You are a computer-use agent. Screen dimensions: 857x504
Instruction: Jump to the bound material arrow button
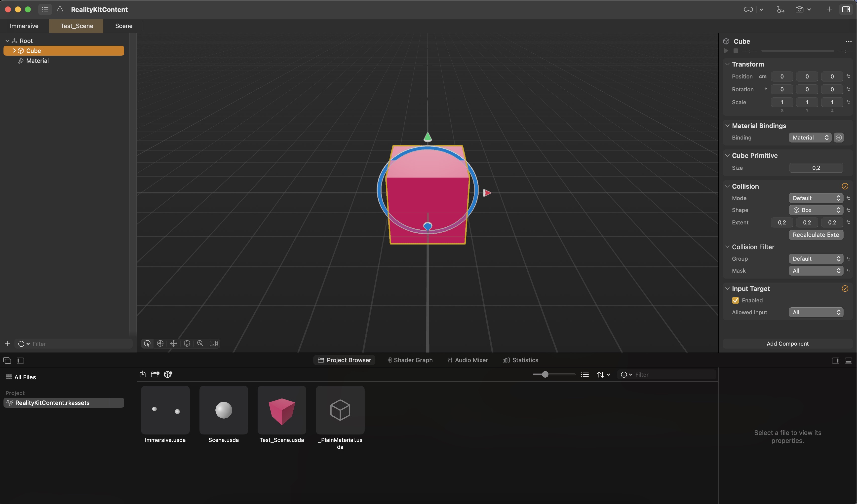(839, 137)
